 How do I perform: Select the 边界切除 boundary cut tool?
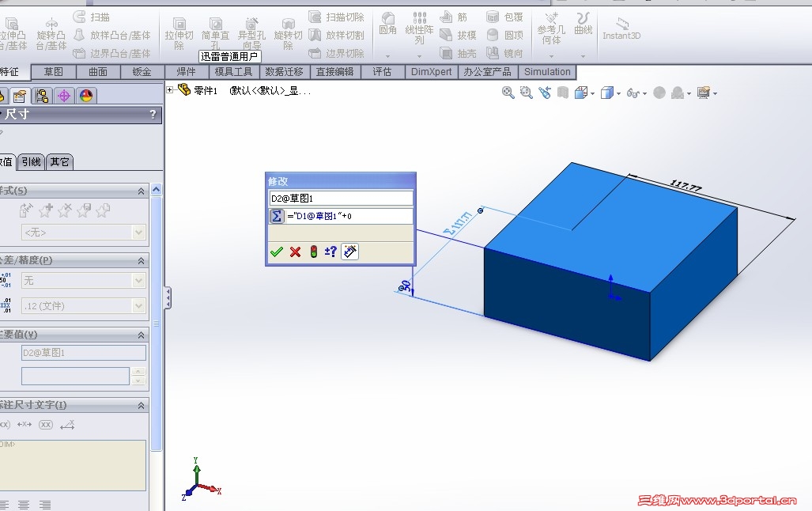[336, 53]
